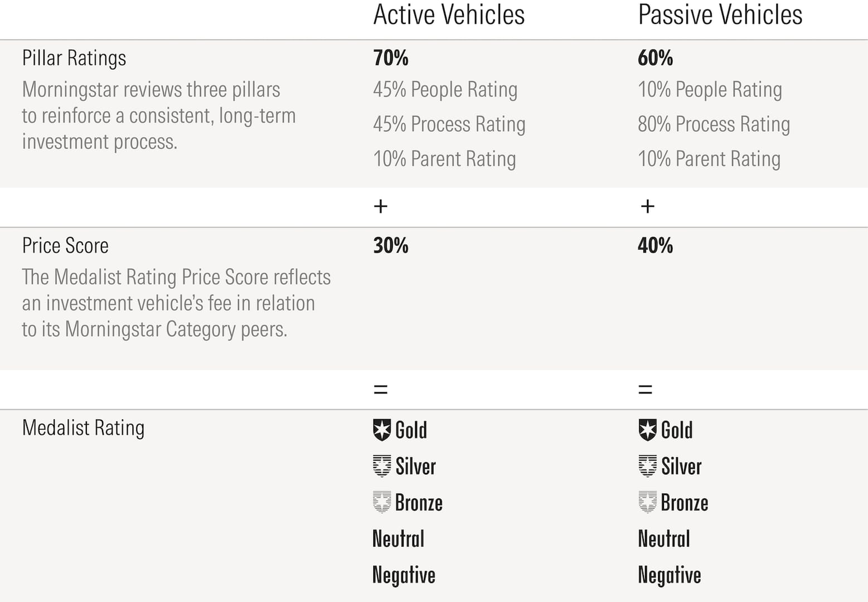Click the Neutral rating under Active Vehicles
This screenshot has width=868, height=602.
point(398,539)
